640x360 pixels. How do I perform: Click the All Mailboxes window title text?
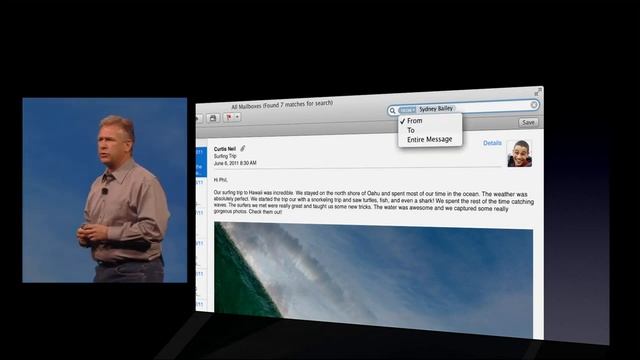point(282,105)
